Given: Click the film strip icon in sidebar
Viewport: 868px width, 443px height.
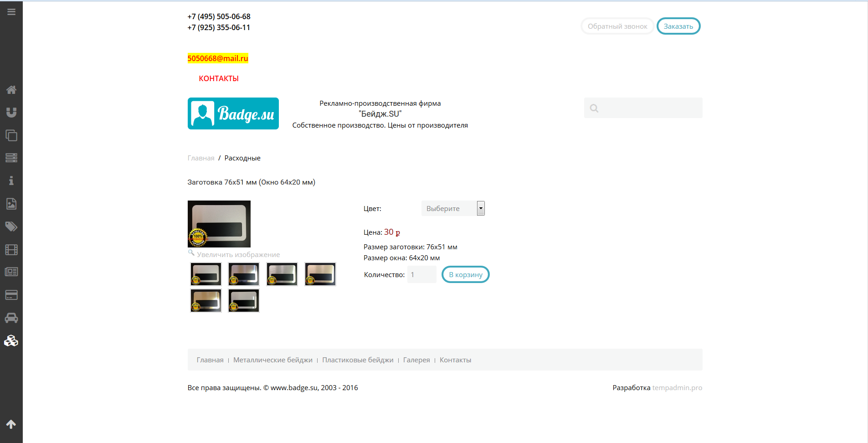Looking at the screenshot, I should tap(11, 249).
